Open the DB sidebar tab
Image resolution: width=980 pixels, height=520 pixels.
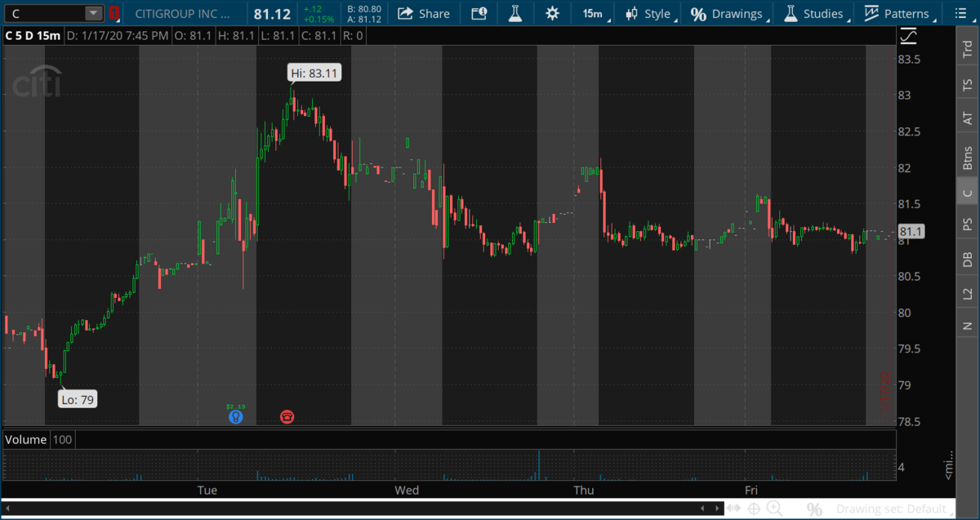tap(967, 259)
